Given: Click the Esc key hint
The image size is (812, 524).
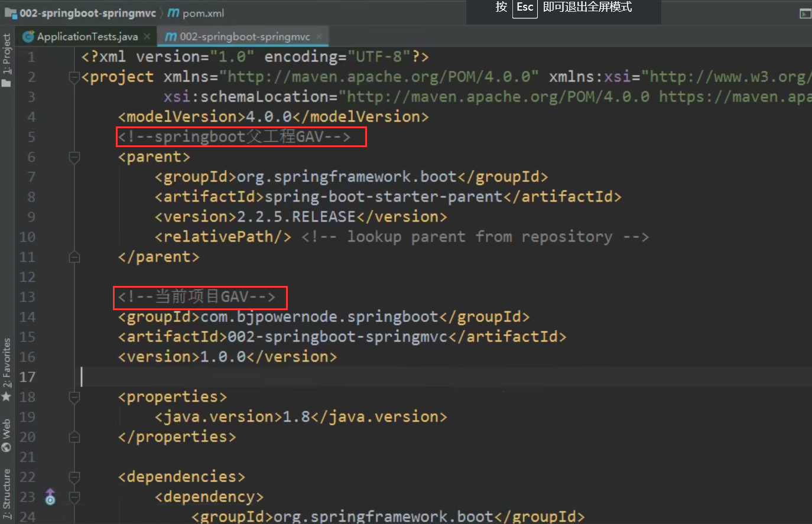Looking at the screenshot, I should pyautogui.click(x=525, y=8).
